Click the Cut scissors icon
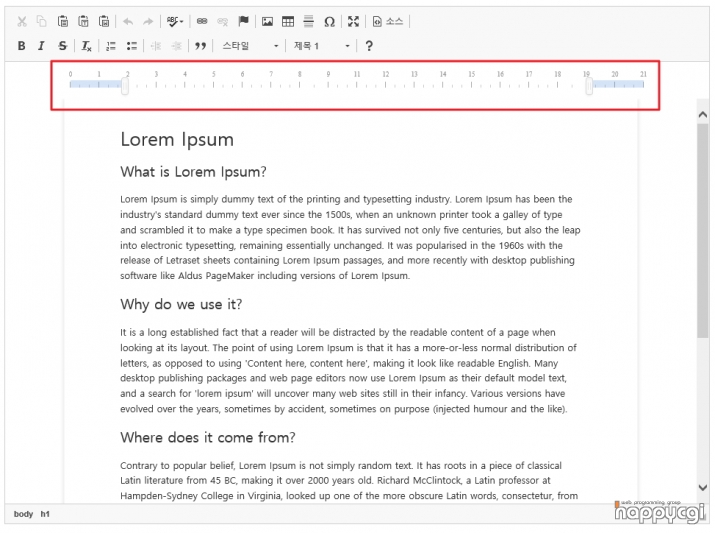The height and width of the screenshot is (533, 715). tap(22, 21)
